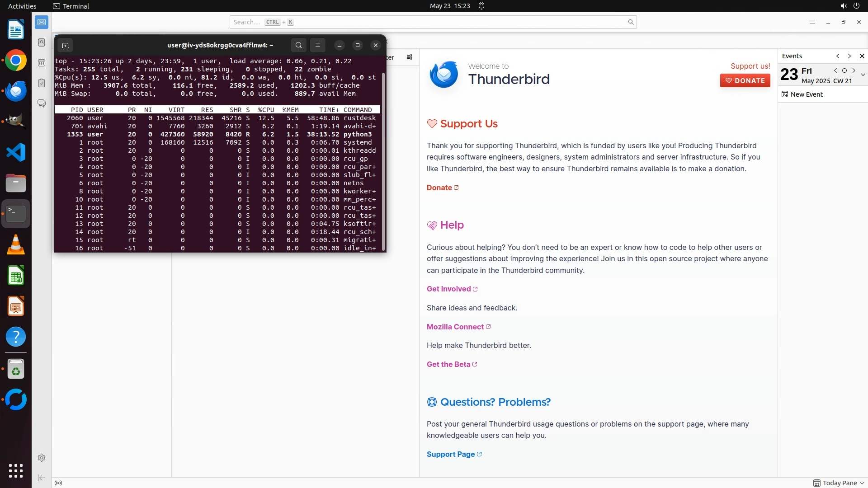Open a new terminal tab
868x488 pixels.
[x=65, y=45]
